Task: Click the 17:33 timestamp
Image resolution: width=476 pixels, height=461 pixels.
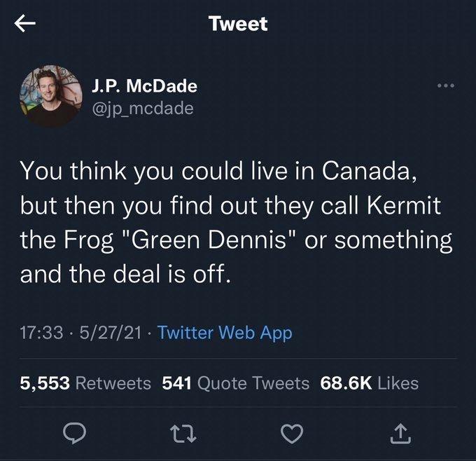Action: click(x=41, y=333)
